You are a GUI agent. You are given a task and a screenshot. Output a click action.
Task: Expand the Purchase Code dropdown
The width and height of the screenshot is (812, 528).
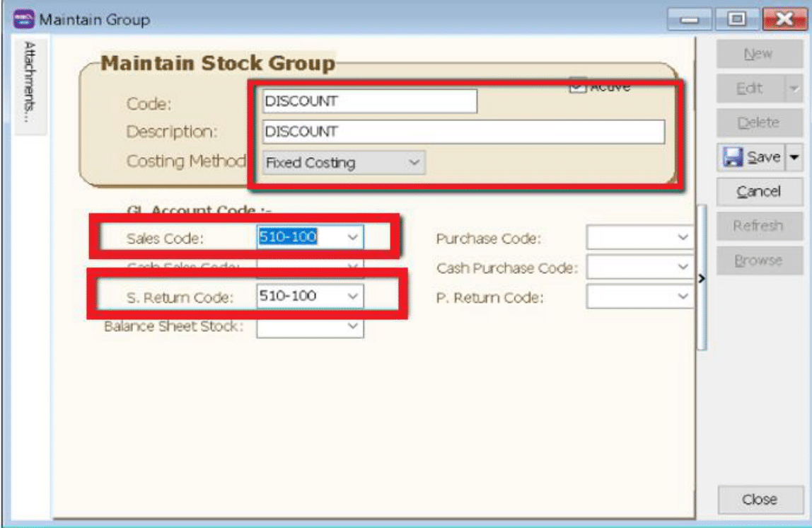click(x=683, y=238)
